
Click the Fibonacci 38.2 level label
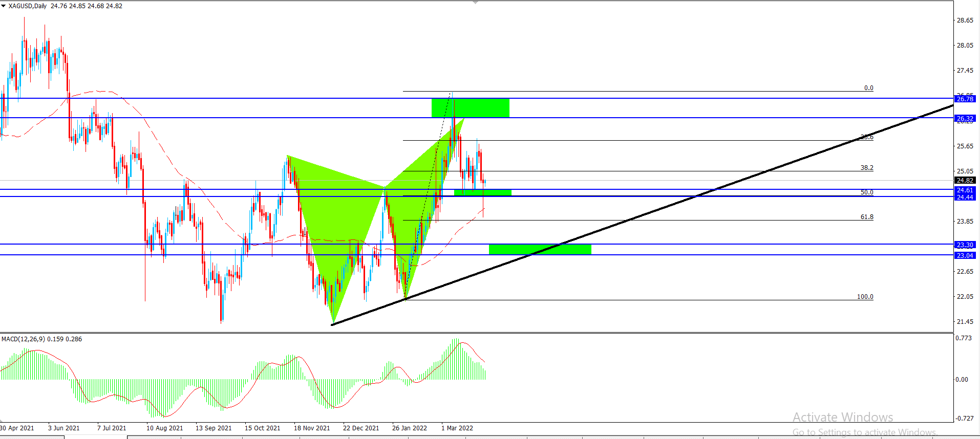tap(867, 168)
